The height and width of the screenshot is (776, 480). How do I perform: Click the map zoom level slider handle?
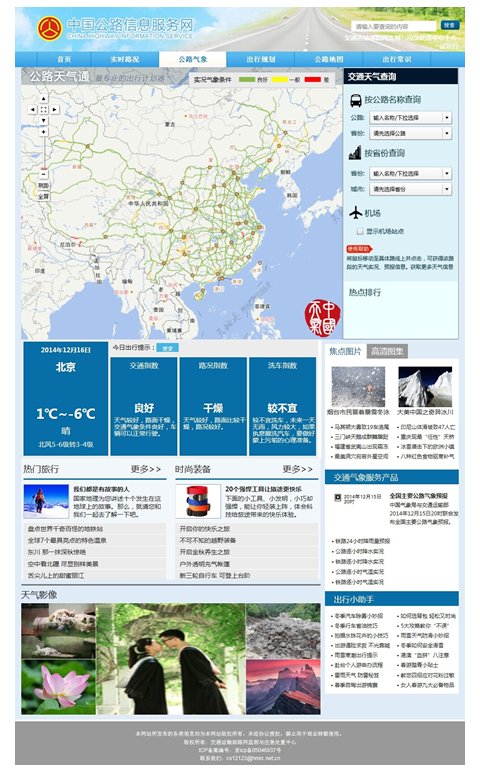[44, 167]
